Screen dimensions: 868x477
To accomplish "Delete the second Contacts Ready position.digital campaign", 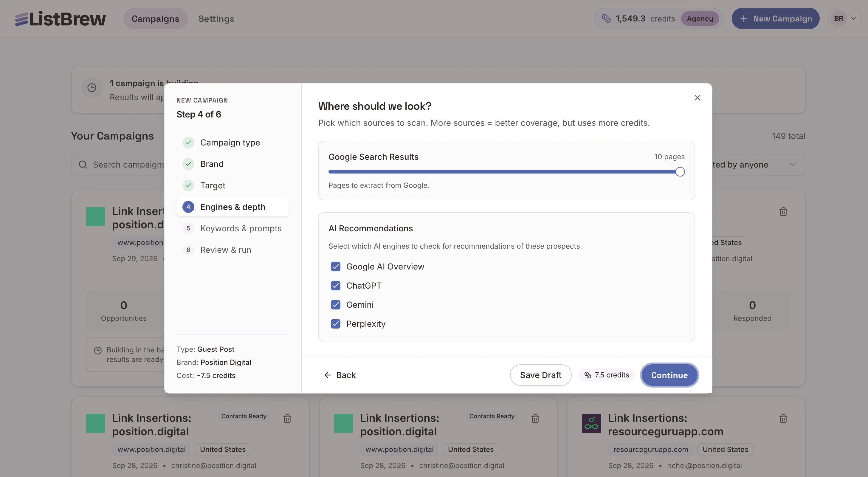I will [x=535, y=419].
